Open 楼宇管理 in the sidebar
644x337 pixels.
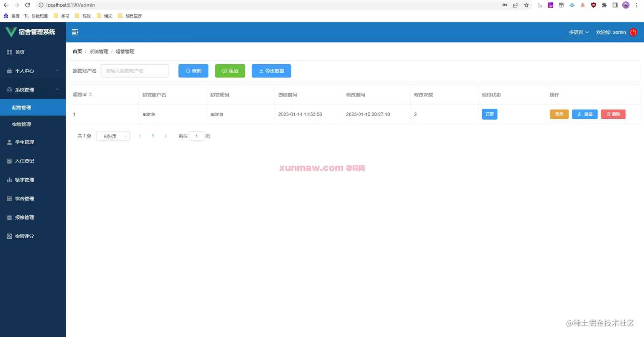(33, 180)
